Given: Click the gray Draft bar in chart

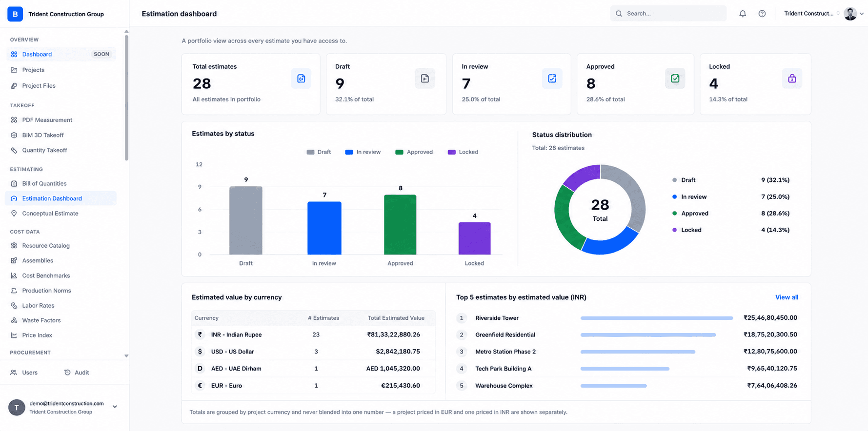Looking at the screenshot, I should [246, 220].
